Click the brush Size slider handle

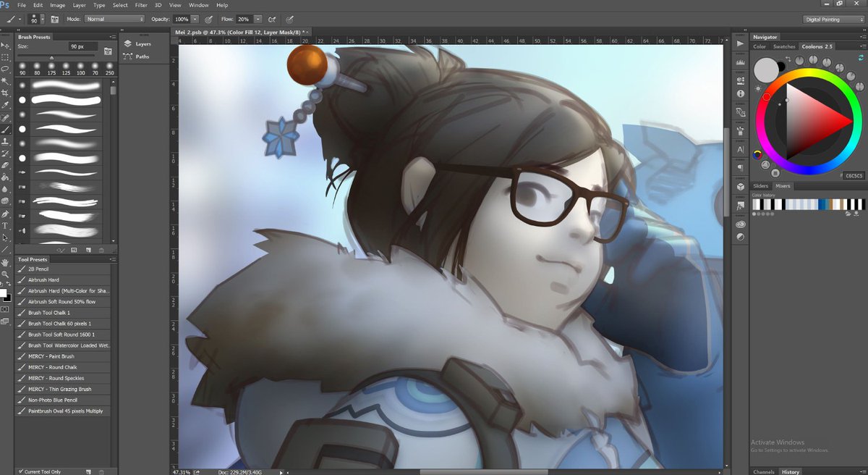click(52, 56)
